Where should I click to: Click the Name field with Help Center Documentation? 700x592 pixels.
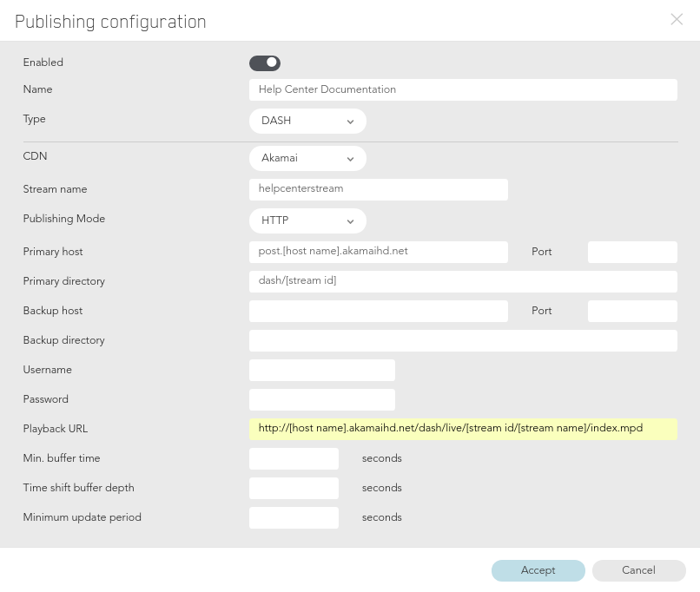[x=463, y=89]
